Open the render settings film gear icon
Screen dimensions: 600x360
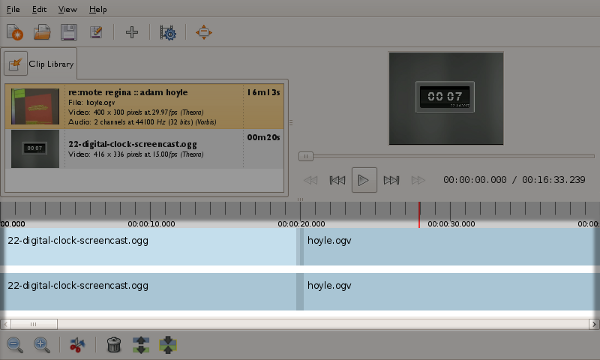168,33
